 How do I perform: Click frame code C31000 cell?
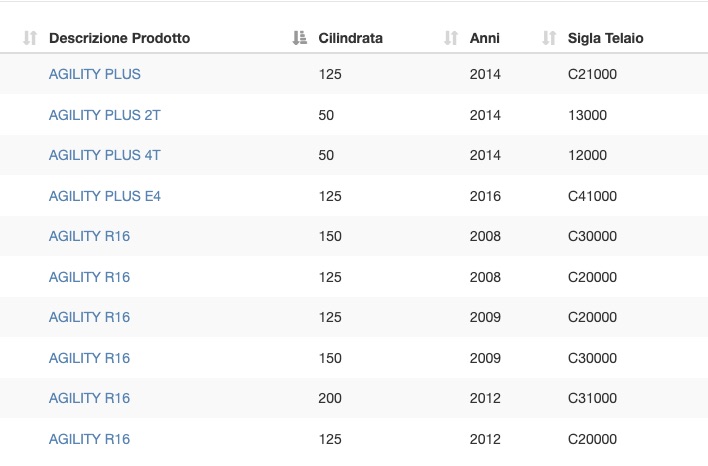[x=592, y=398]
